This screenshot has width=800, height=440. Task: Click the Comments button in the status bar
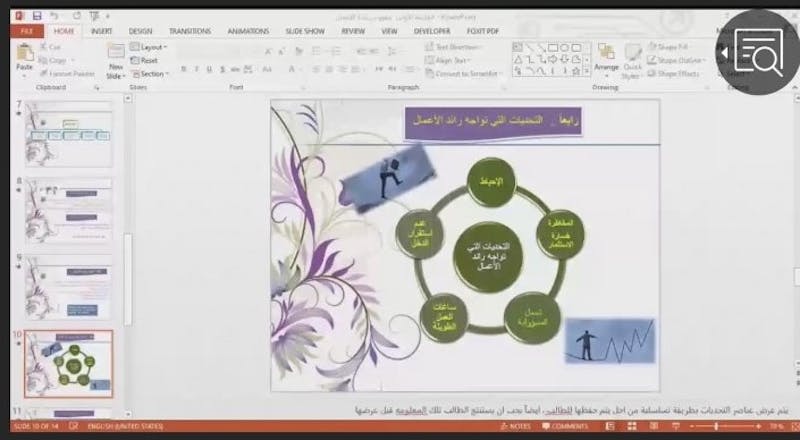pyautogui.click(x=565, y=426)
